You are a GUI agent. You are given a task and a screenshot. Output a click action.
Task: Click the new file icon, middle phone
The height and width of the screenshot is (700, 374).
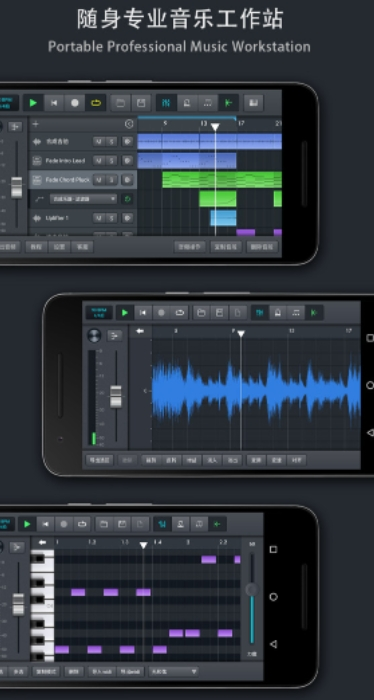(x=238, y=312)
